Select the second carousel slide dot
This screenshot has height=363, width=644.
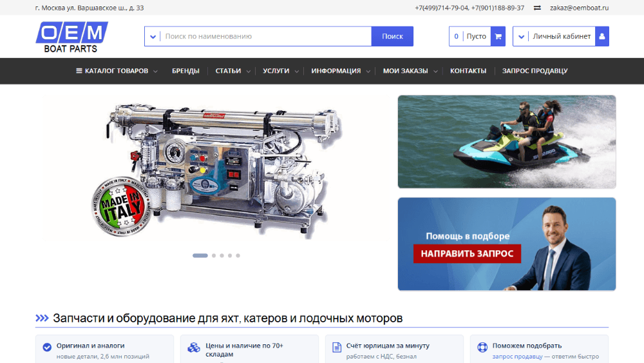pyautogui.click(x=214, y=255)
